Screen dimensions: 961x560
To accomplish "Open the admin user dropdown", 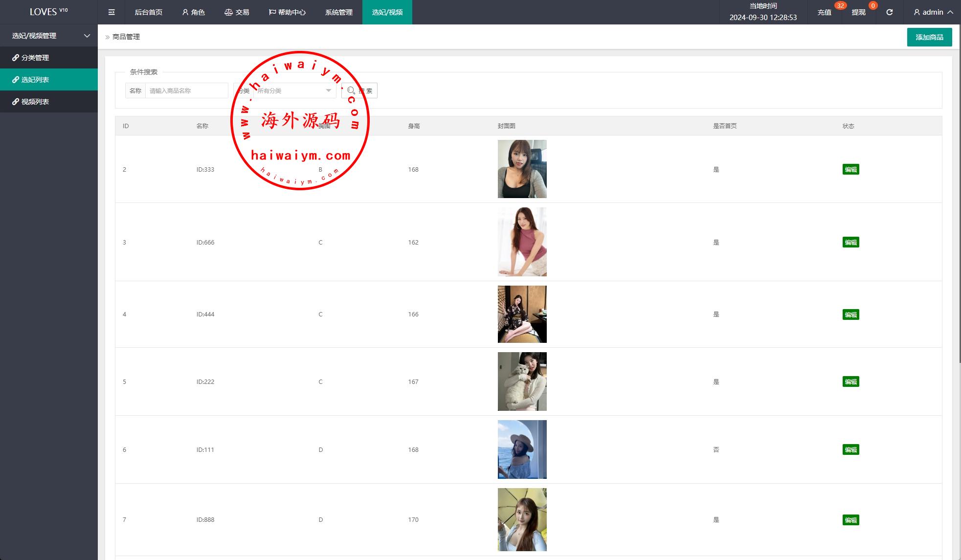I will coord(933,12).
